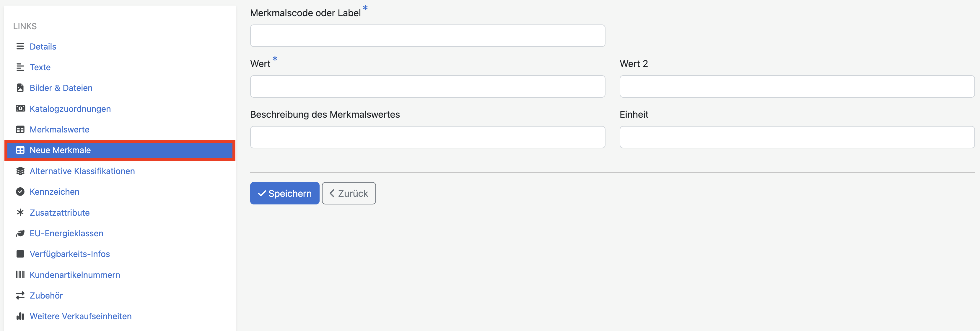The width and height of the screenshot is (980, 331).
Task: Click the Zurück button
Action: pyautogui.click(x=349, y=194)
